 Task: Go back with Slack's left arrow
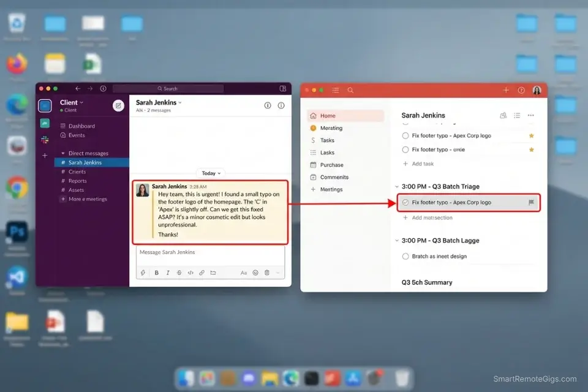point(78,89)
